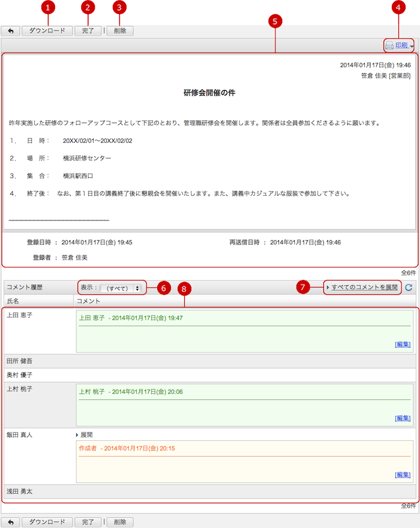Click the printer icon next to 印刷

389,46
